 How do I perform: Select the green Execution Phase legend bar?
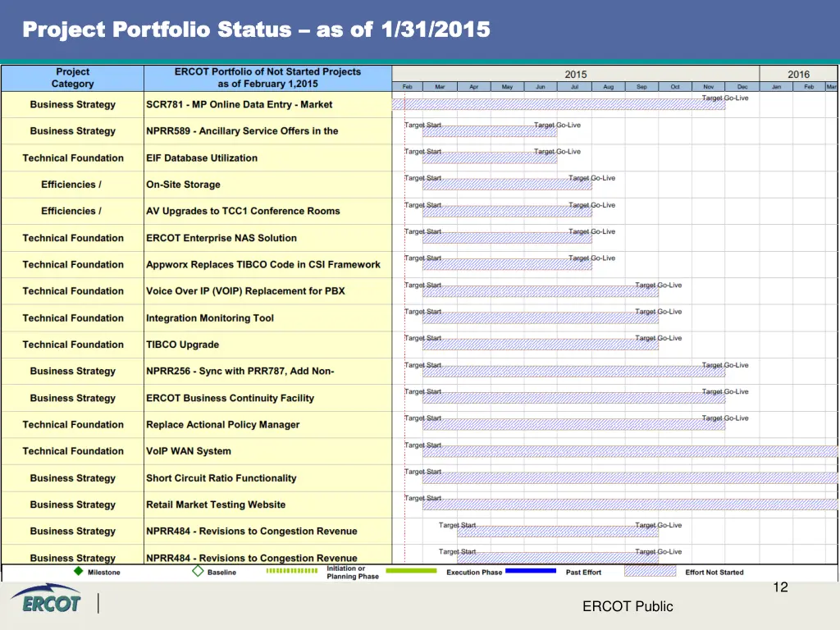click(412, 571)
